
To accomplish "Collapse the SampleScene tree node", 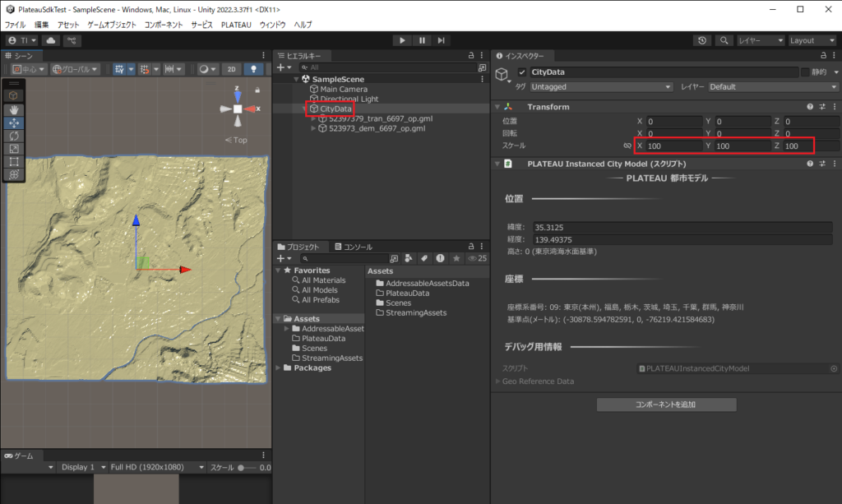I will click(x=296, y=79).
